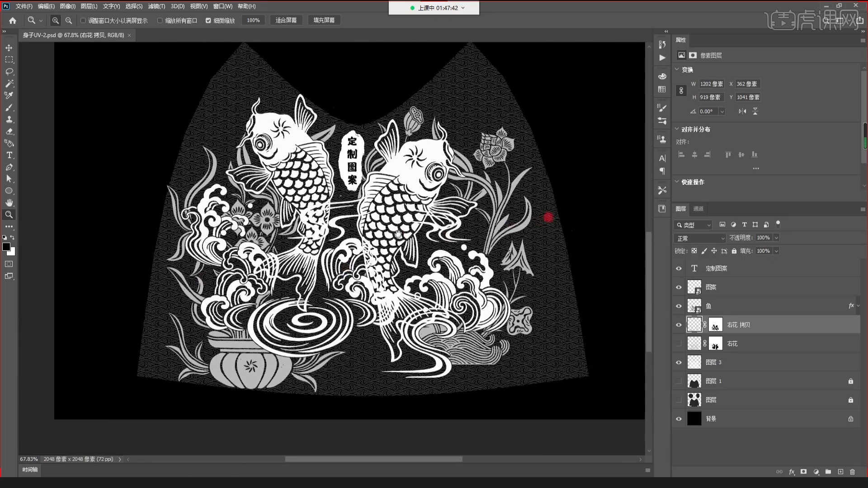Select the Eyedropper tool
This screenshot has width=868, height=488.
click(x=9, y=95)
